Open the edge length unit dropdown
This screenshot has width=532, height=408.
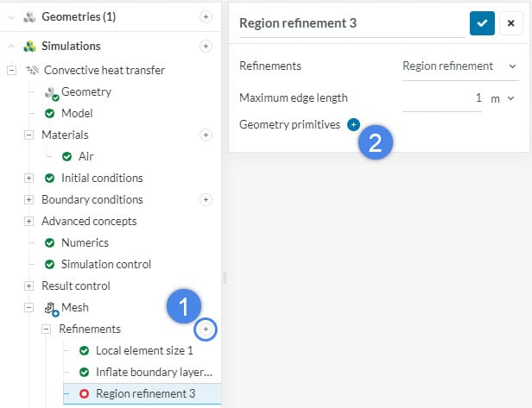[x=503, y=98]
